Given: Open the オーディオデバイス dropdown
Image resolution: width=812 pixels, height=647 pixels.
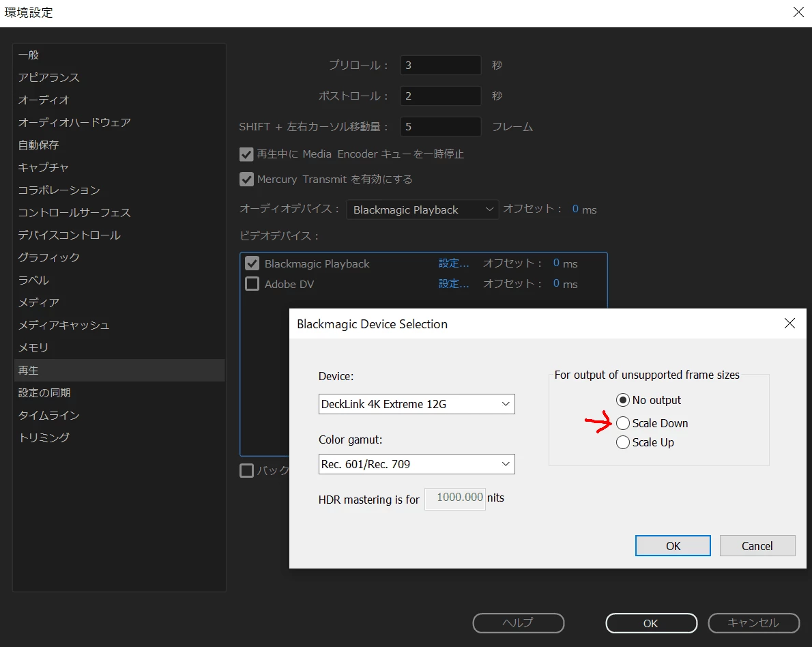Looking at the screenshot, I should click(x=422, y=210).
